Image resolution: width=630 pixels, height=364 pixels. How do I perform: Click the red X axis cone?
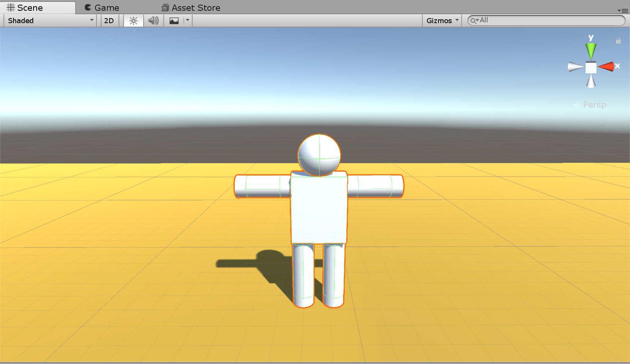606,67
